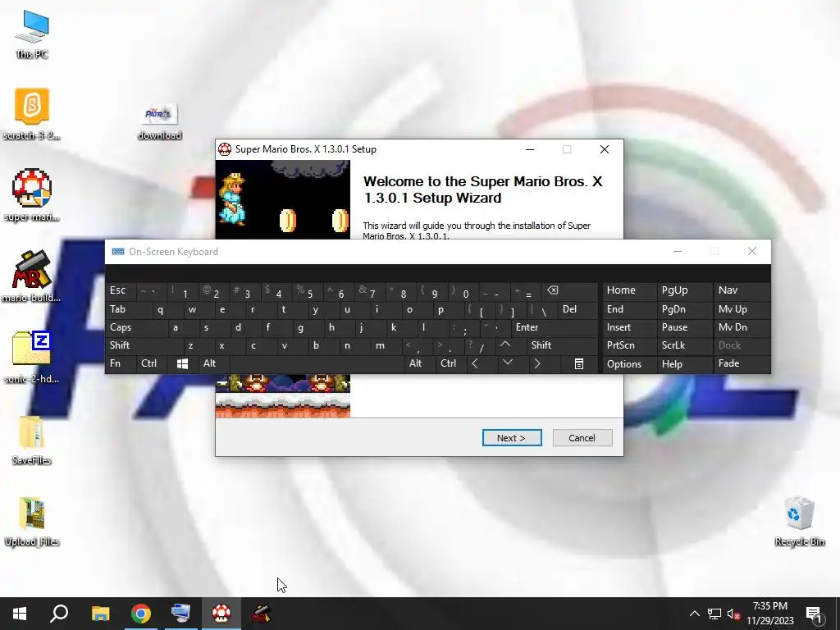This screenshot has height=630, width=840.
Task: Open the clock showing 7:35 PM
Action: (770, 614)
